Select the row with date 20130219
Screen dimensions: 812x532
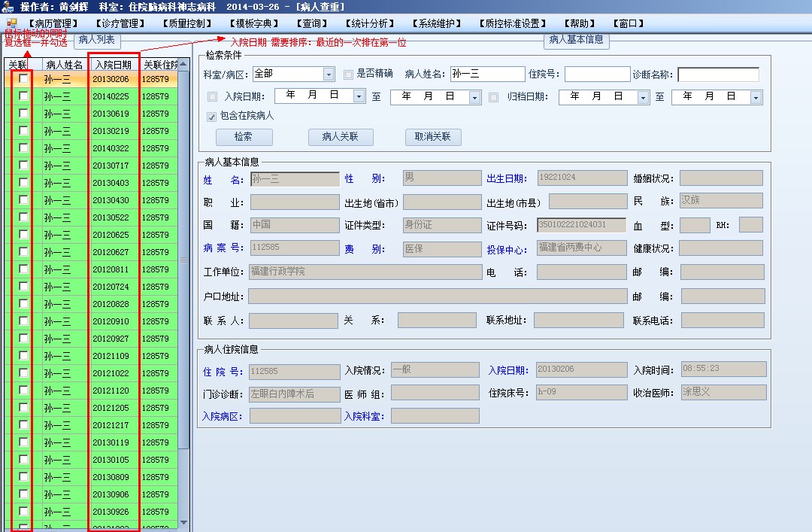point(92,131)
